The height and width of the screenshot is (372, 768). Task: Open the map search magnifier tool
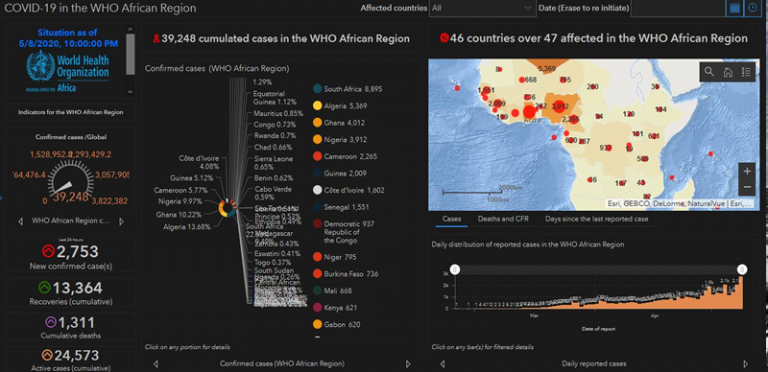(709, 72)
